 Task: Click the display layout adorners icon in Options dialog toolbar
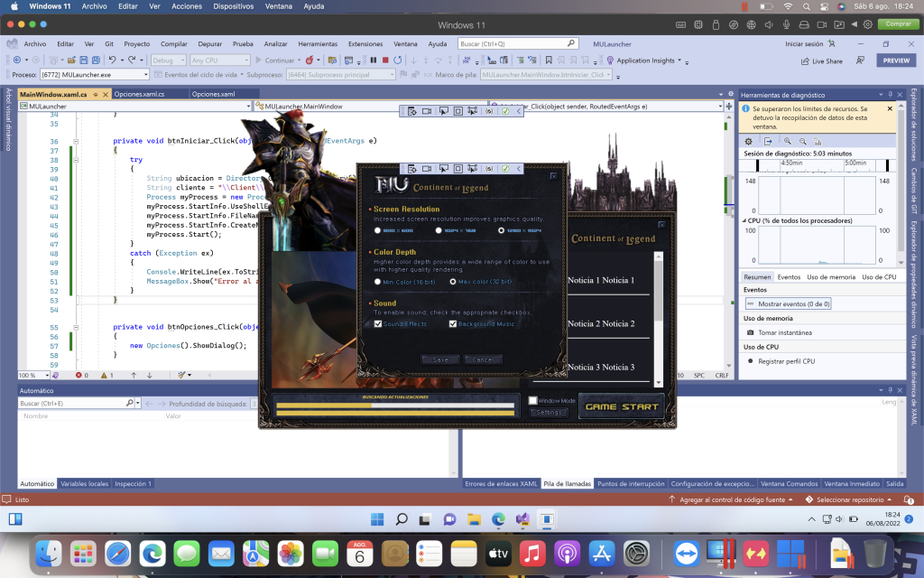pos(457,169)
